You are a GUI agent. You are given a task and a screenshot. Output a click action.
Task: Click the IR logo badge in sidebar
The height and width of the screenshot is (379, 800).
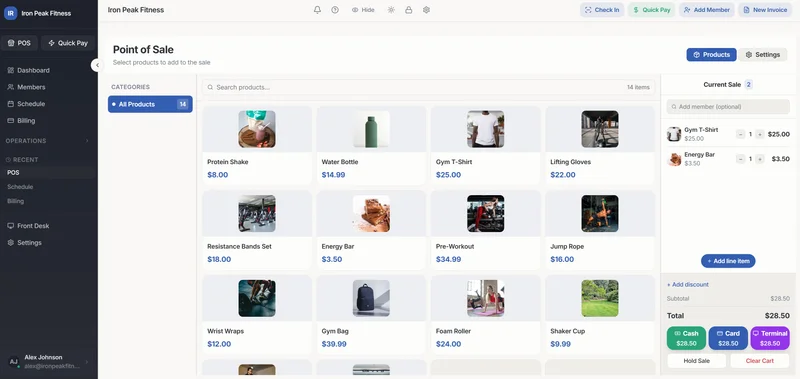tap(11, 13)
